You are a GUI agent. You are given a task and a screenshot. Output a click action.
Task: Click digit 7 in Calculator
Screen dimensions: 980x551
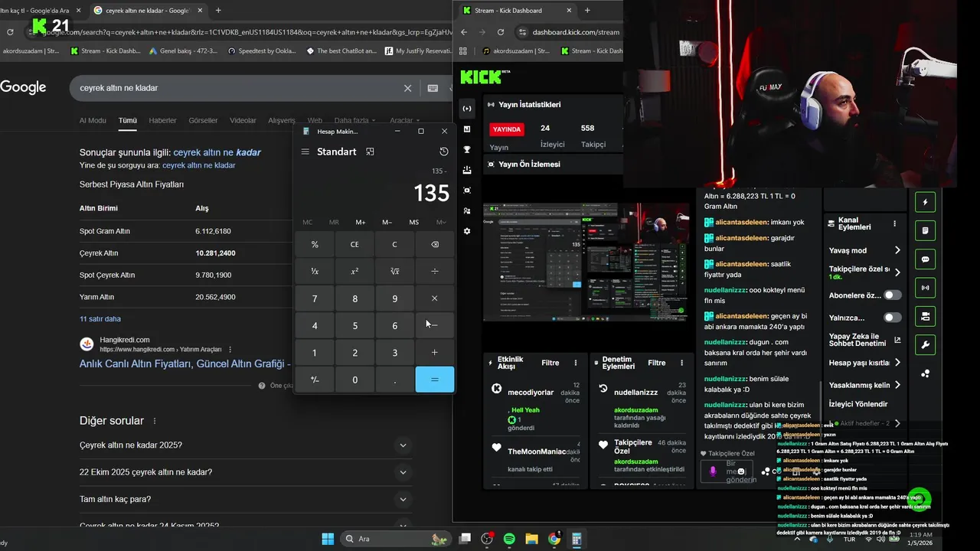point(315,298)
